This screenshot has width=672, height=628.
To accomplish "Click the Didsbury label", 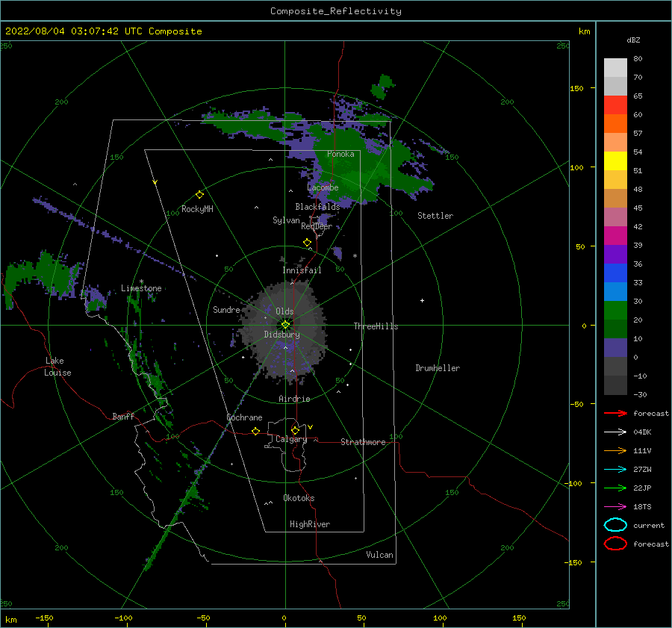I will click(282, 335).
